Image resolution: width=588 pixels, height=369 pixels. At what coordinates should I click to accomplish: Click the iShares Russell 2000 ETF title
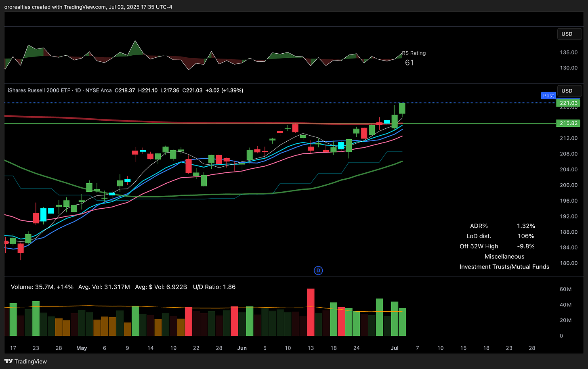(39, 90)
